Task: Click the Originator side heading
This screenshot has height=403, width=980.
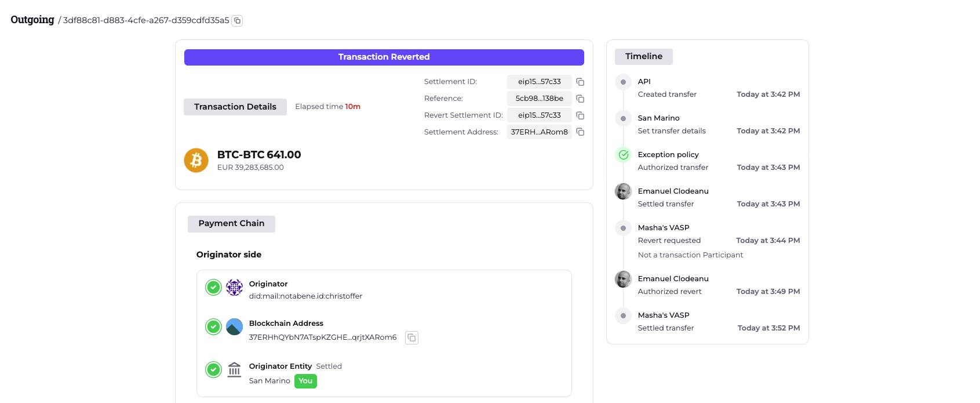Action: click(229, 255)
